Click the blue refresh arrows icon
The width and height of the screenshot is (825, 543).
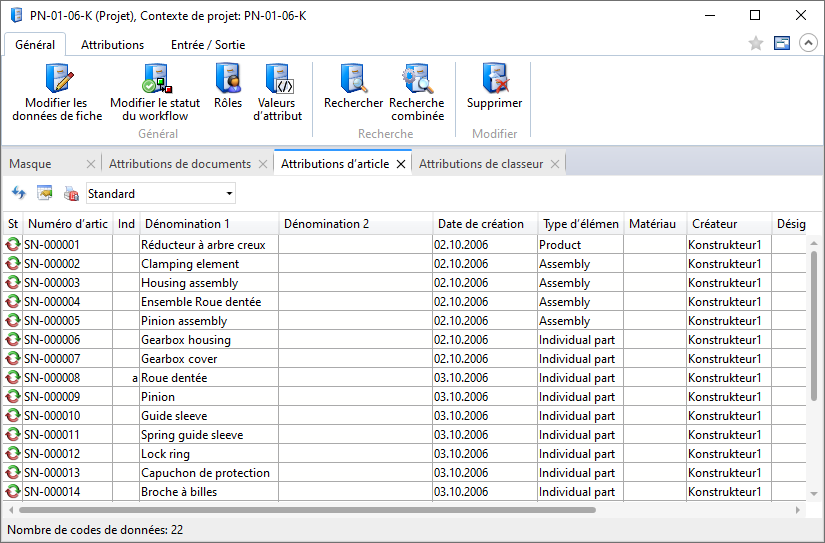[x=18, y=193]
